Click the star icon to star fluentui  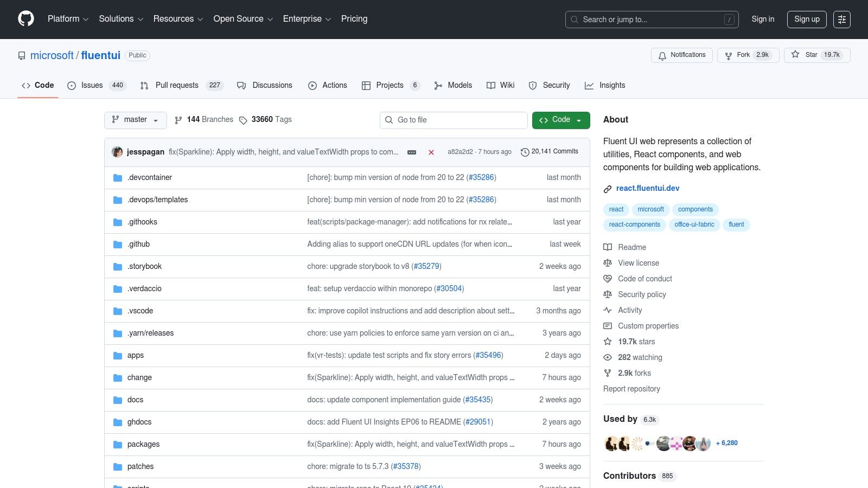click(x=795, y=55)
